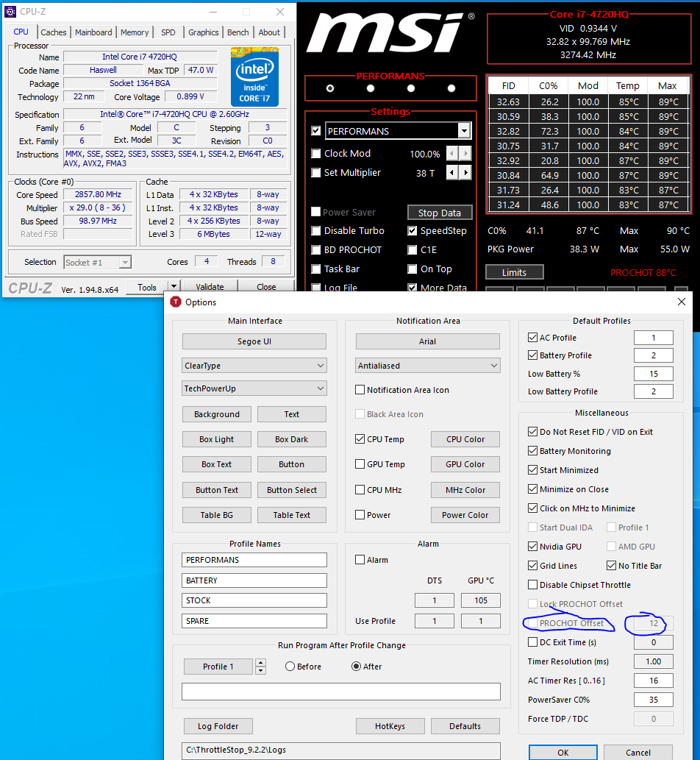Click the logs path text field
700x760 pixels.
click(341, 750)
